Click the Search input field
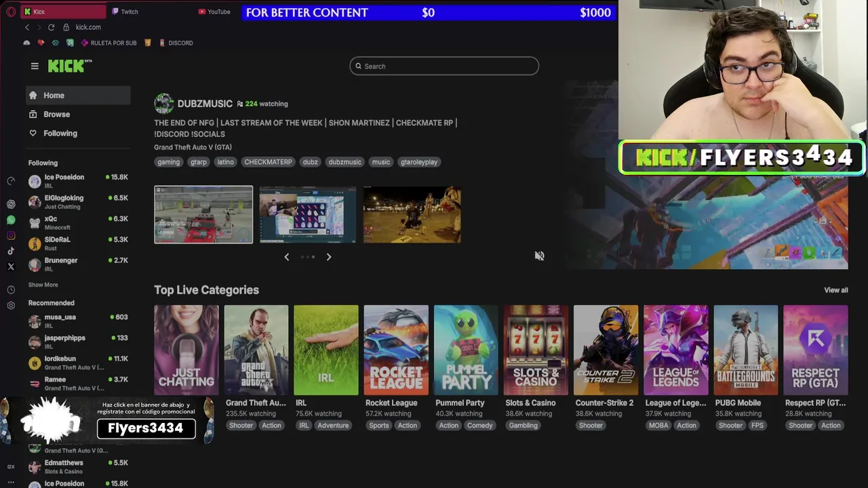 click(444, 66)
